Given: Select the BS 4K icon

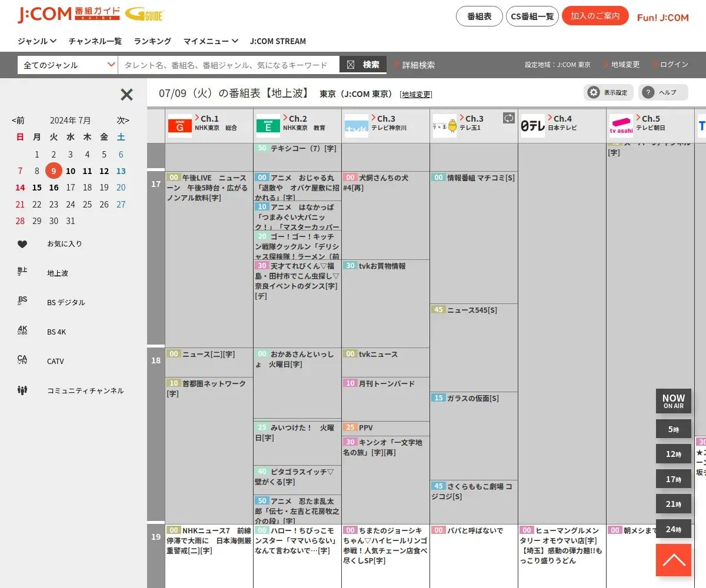Looking at the screenshot, I should point(22,330).
